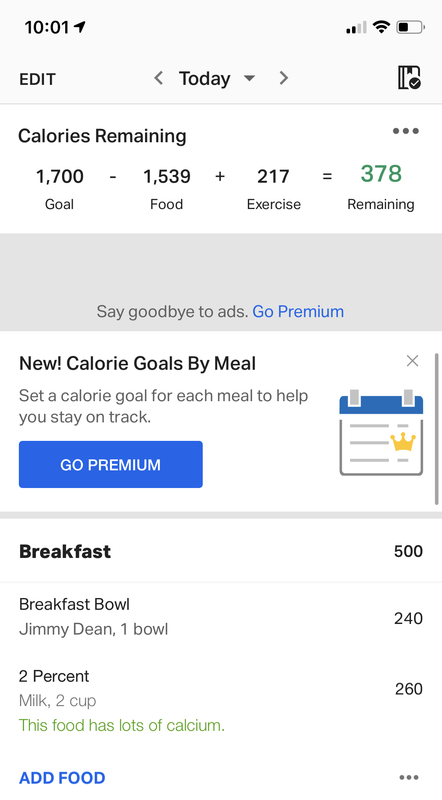442x800 pixels.
Task: Open the Breakfast Bowl Jimmy Dean entry
Action: 221,617
